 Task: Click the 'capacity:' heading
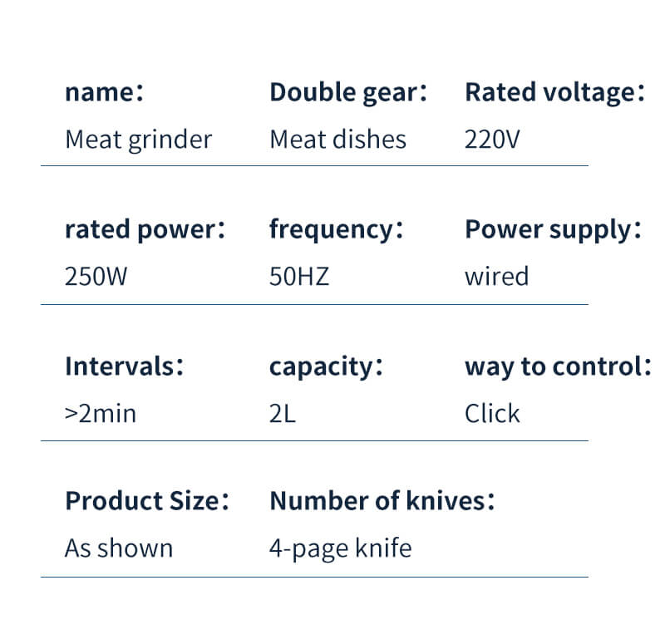(x=326, y=366)
